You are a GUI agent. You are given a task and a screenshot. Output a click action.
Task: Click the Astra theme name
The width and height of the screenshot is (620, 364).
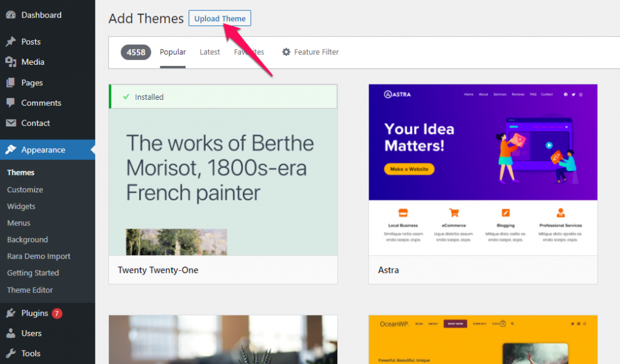pos(388,270)
